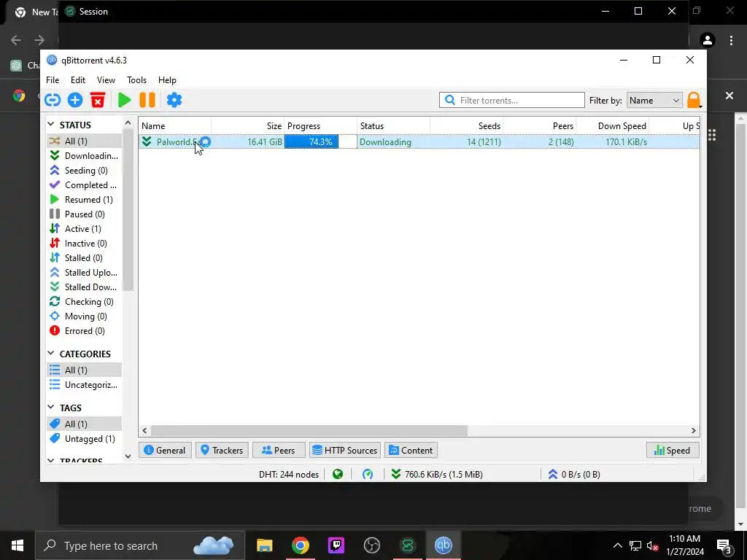Open the File menu

click(53, 80)
